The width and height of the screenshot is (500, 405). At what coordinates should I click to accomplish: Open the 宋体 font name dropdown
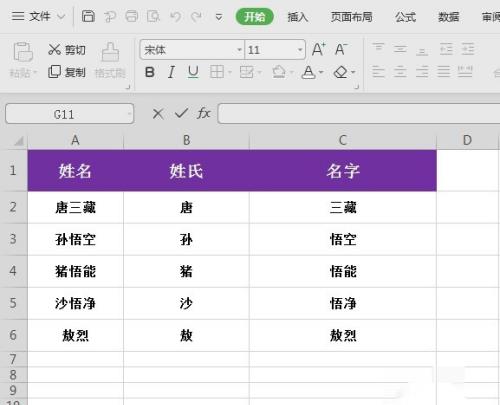239,50
